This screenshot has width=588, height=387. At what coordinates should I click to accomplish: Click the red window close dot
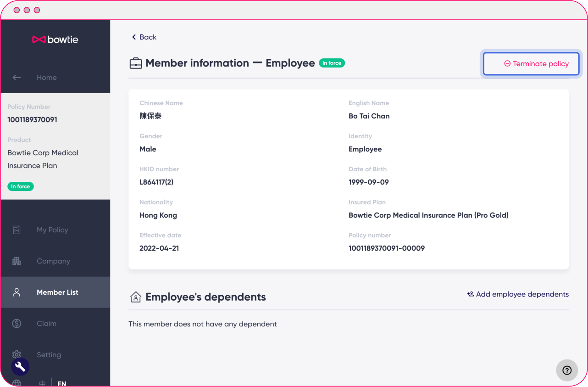tap(17, 10)
